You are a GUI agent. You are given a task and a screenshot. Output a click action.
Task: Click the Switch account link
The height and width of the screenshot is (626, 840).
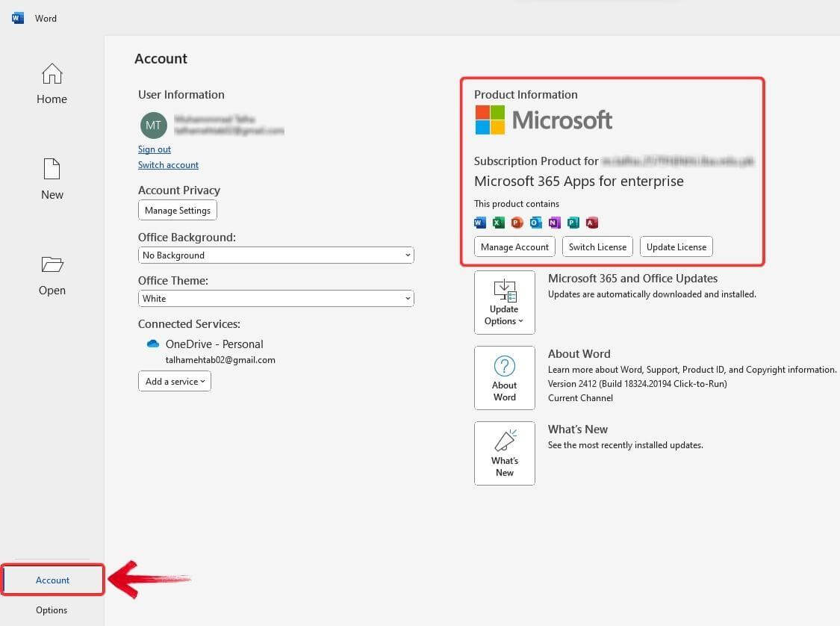(168, 165)
